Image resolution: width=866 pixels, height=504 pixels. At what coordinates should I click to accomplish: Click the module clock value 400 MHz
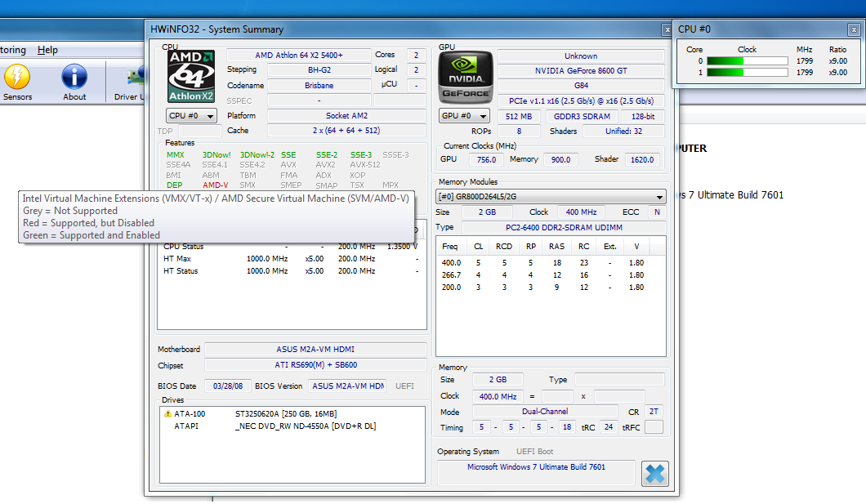tap(581, 212)
